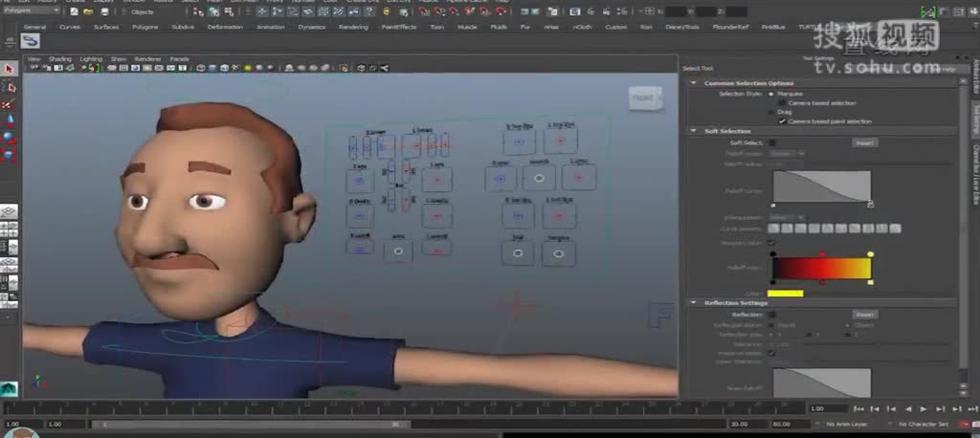Select the Marquee selection style radio
Viewport: 980px width, 438px height.
772,93
